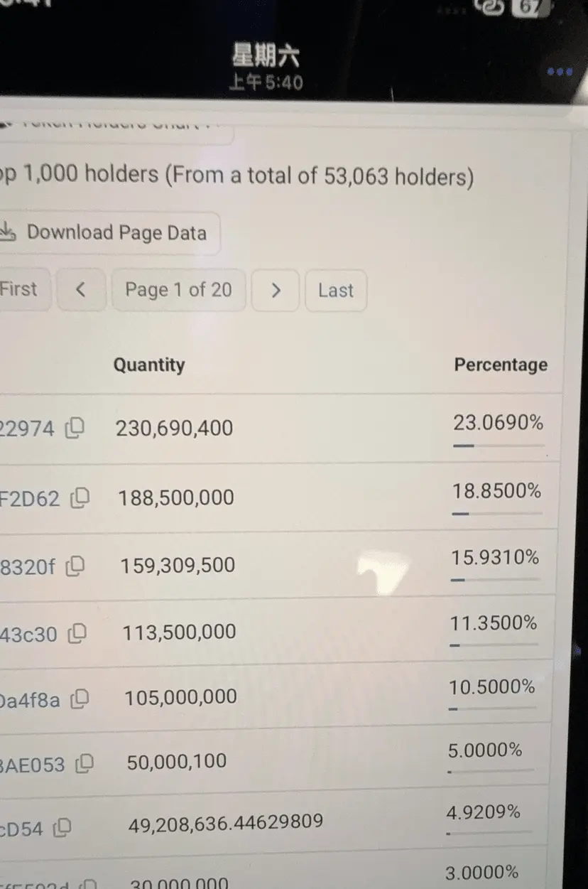Copy address ending in 8320f

75,566
